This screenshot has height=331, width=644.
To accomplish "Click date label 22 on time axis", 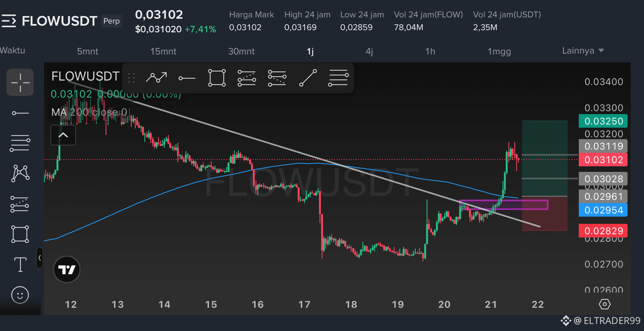I will click(538, 305).
